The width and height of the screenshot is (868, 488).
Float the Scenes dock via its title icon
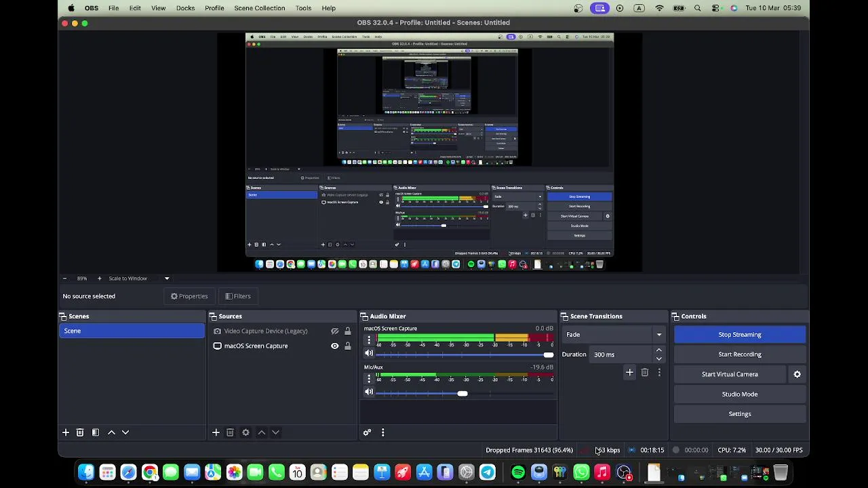(x=63, y=317)
